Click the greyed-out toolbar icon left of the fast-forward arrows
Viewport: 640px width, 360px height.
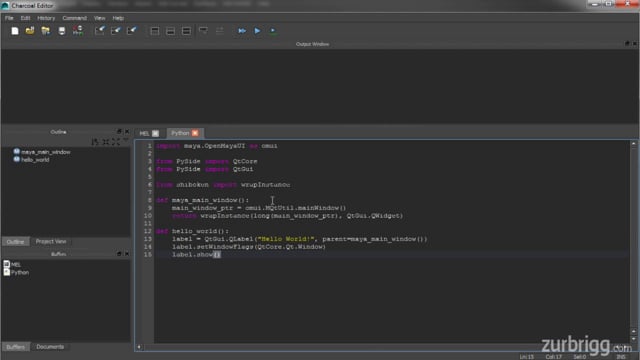click(x=220, y=31)
